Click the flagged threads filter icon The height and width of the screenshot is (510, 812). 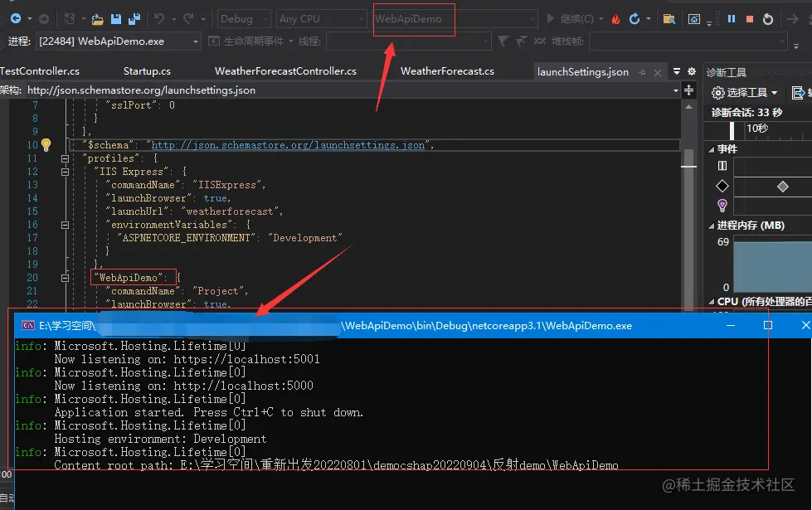(x=522, y=41)
